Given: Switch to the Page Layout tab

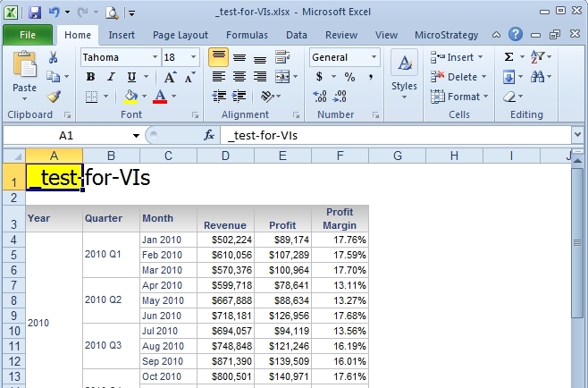Looking at the screenshot, I should click(181, 35).
